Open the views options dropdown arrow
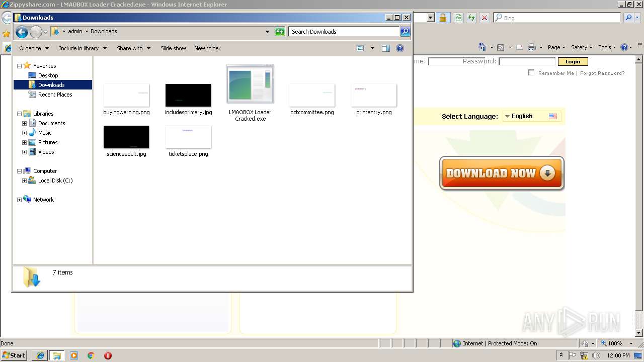The width and height of the screenshot is (644, 362). tap(372, 48)
